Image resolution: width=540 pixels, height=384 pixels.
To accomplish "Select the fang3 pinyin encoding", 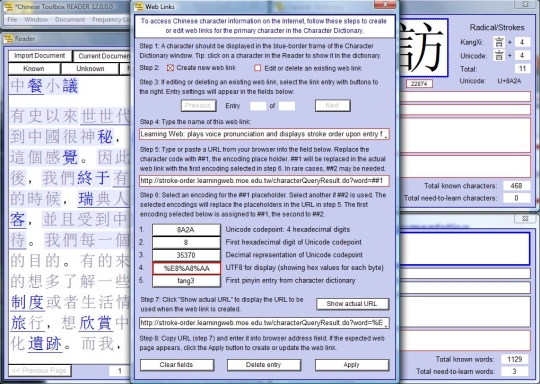I will tap(186, 281).
